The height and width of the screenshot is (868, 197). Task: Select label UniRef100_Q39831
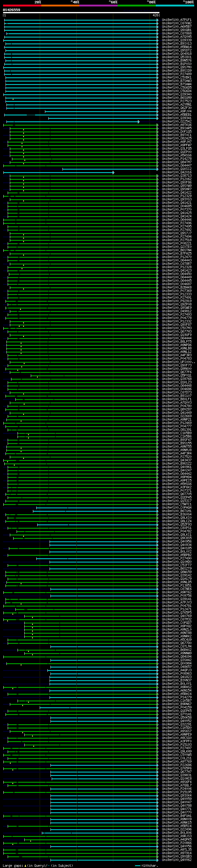pyautogui.click(x=177, y=775)
